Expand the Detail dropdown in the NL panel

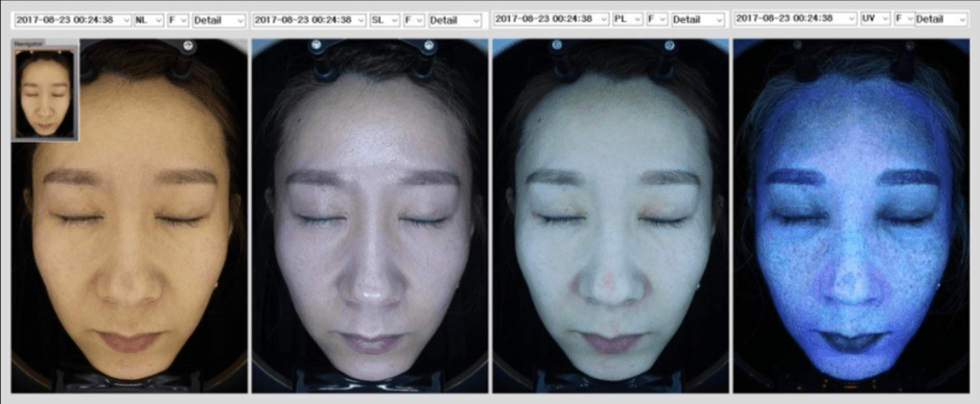click(219, 19)
